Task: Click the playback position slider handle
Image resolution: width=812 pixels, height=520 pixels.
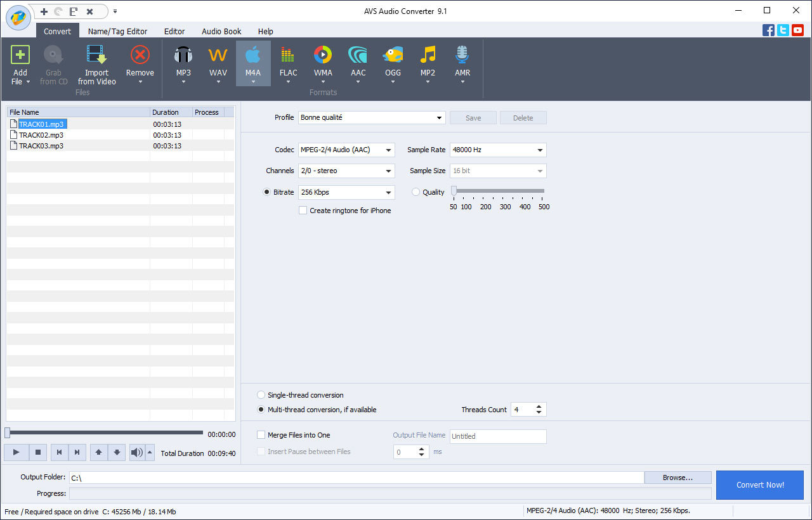Action: (7, 433)
